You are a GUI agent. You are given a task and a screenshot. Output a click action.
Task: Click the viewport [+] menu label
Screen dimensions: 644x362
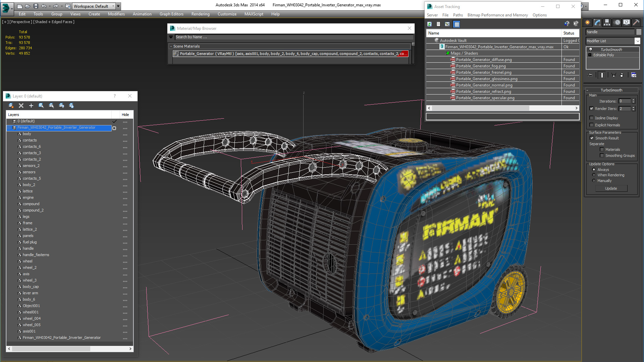pyautogui.click(x=5, y=22)
